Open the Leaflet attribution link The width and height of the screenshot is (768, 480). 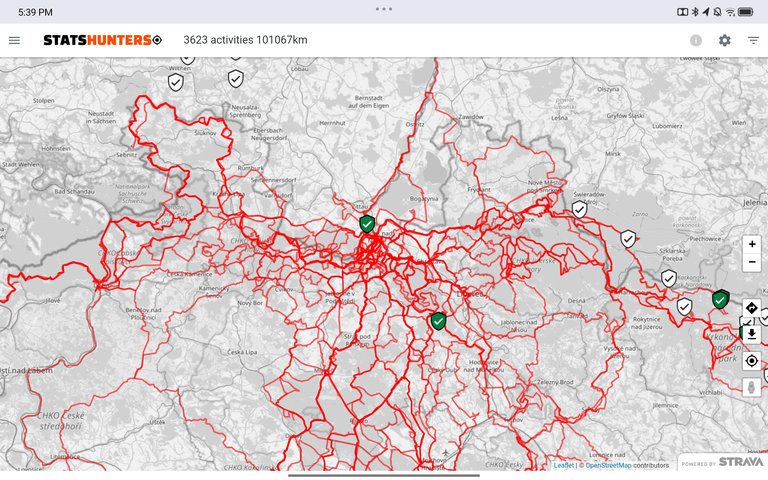tap(565, 465)
